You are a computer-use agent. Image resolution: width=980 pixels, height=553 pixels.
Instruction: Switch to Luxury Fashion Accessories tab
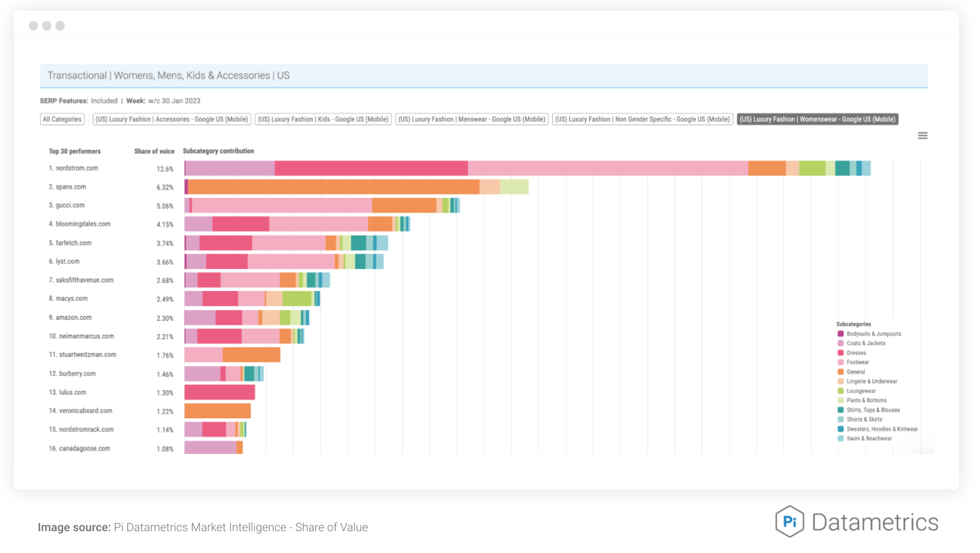tap(172, 119)
